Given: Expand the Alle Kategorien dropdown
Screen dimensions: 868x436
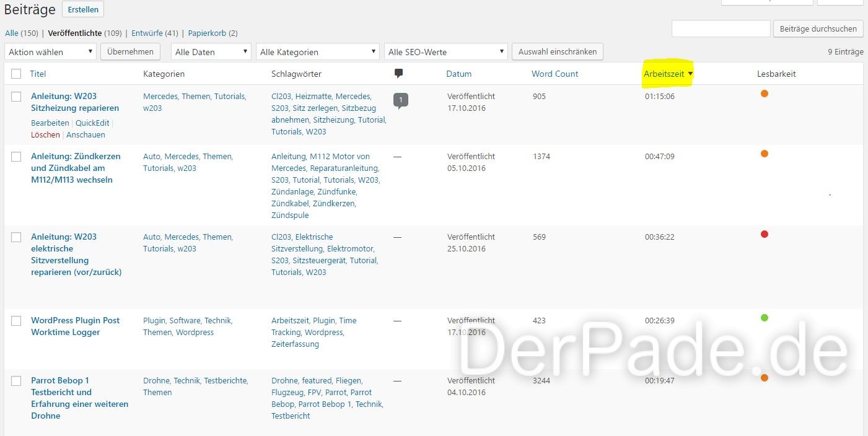Looking at the screenshot, I should (x=317, y=52).
